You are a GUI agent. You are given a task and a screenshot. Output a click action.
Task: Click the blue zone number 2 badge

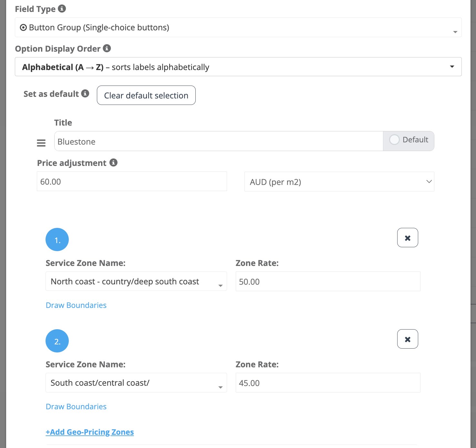[x=57, y=341]
